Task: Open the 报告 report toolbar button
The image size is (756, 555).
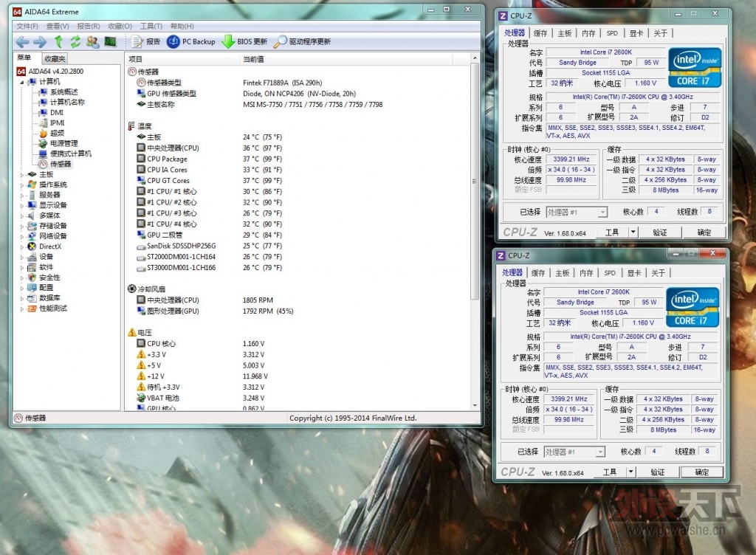Action: [x=146, y=42]
